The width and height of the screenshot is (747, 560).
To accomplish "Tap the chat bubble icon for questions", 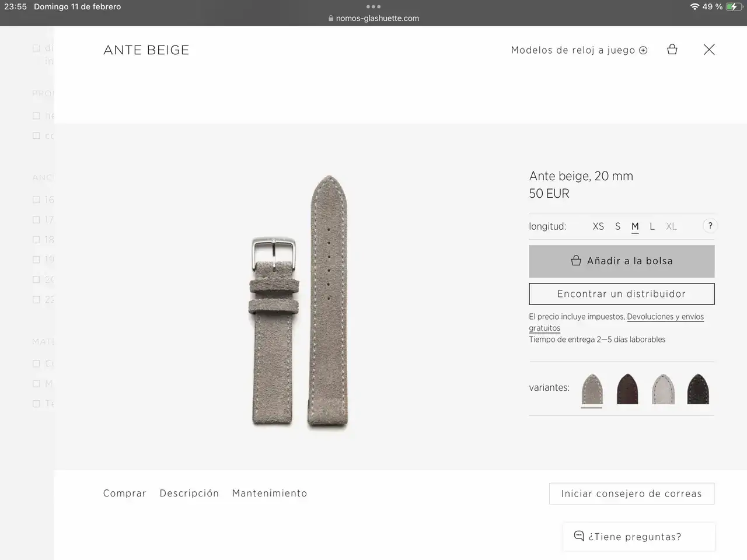I will [579, 535].
